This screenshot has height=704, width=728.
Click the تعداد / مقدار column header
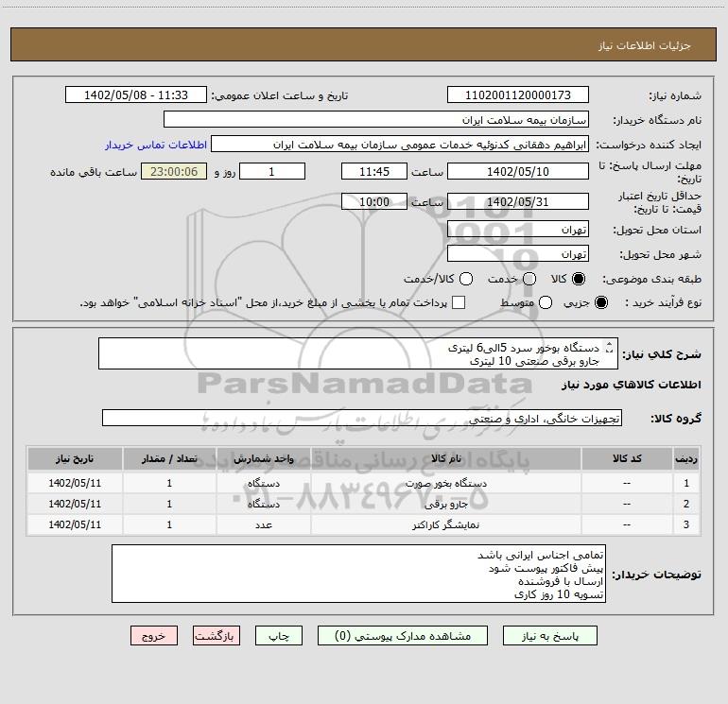(169, 458)
